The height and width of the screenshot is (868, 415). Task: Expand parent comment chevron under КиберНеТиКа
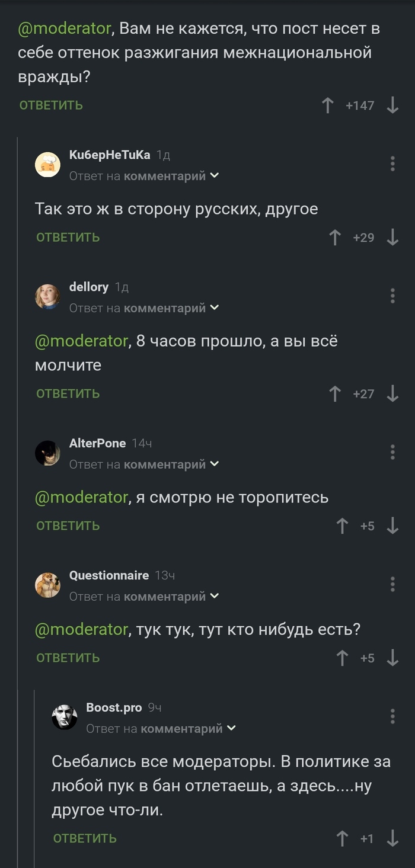click(x=215, y=175)
